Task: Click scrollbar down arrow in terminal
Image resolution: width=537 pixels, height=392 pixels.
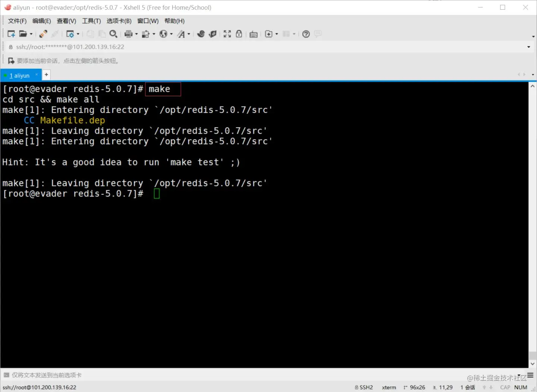Action: tap(533, 364)
